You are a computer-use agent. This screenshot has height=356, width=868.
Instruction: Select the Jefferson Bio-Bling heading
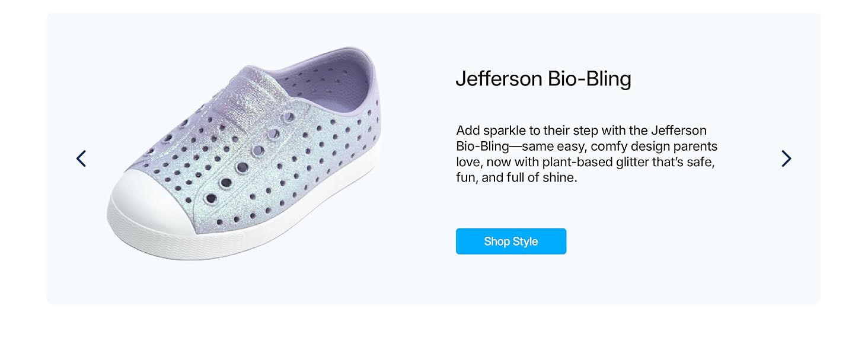pyautogui.click(x=543, y=79)
